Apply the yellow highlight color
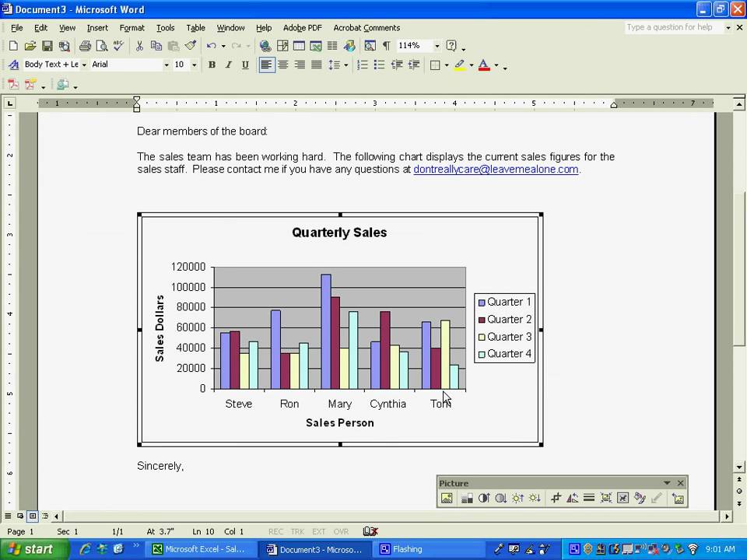 [x=459, y=65]
